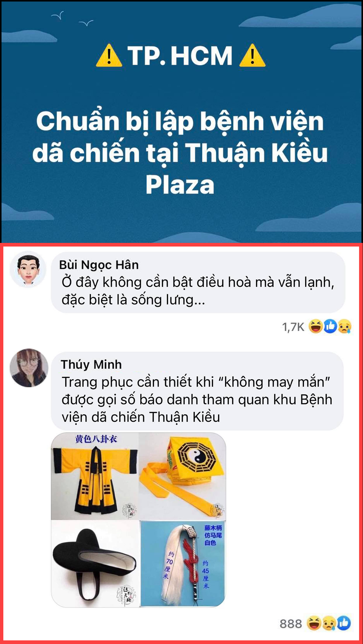Screen dimensions: 363x644
Task: Click Thúy Minh's comment text bubble
Action: click(197, 391)
